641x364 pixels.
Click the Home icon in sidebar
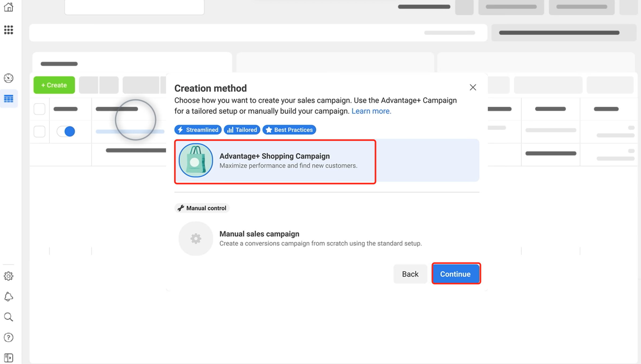pyautogui.click(x=9, y=7)
